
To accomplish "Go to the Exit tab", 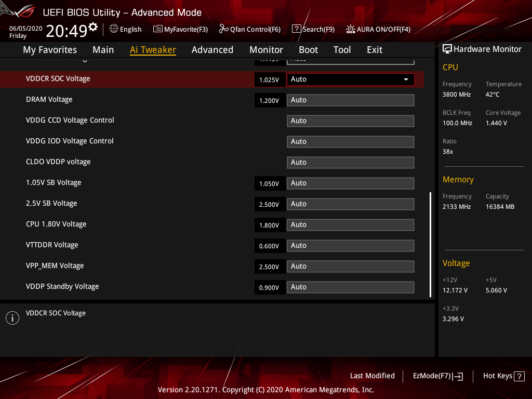I will point(375,50).
